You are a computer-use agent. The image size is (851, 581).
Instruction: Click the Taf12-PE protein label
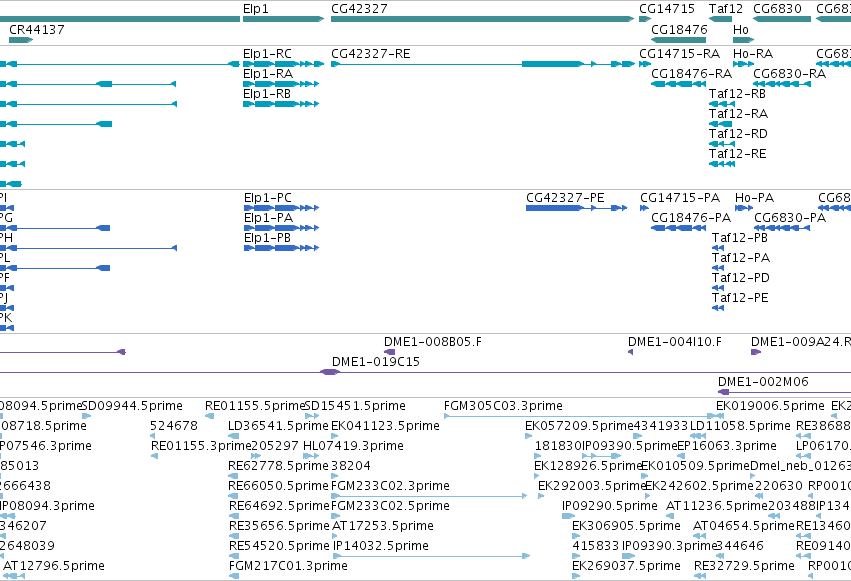(740, 298)
